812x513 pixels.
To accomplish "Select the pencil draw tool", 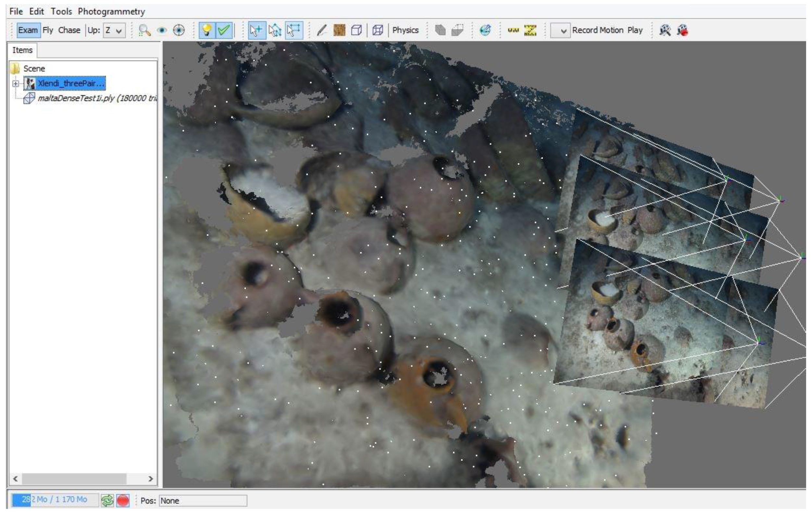I will tap(322, 30).
